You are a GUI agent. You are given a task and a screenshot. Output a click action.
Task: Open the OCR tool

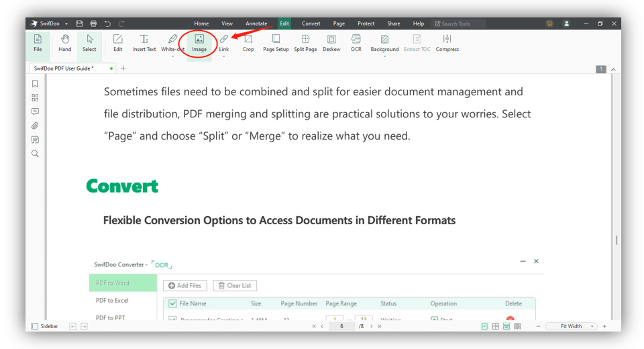(356, 43)
